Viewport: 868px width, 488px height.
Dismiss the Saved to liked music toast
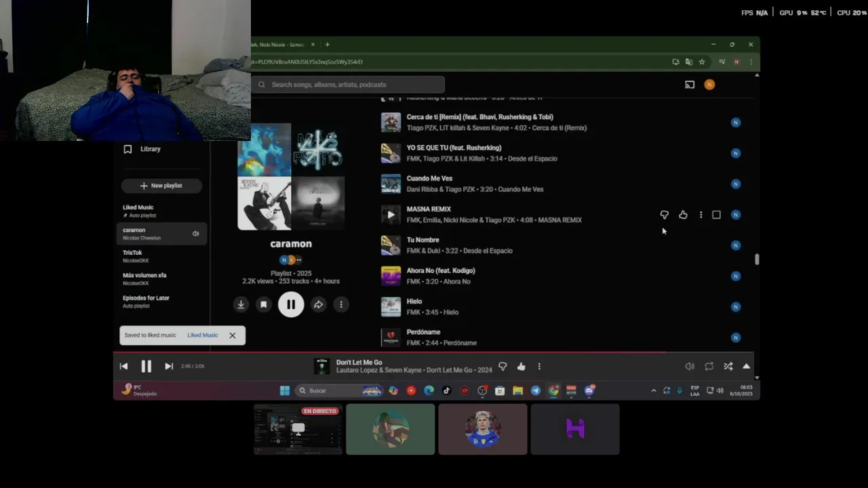[x=232, y=335]
